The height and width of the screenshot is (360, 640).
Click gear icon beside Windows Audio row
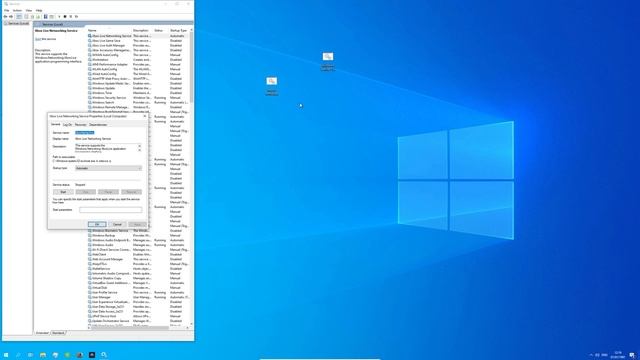click(90, 245)
